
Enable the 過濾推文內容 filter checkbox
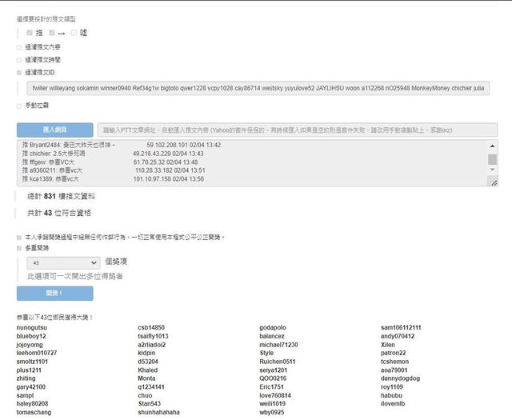click(x=20, y=47)
